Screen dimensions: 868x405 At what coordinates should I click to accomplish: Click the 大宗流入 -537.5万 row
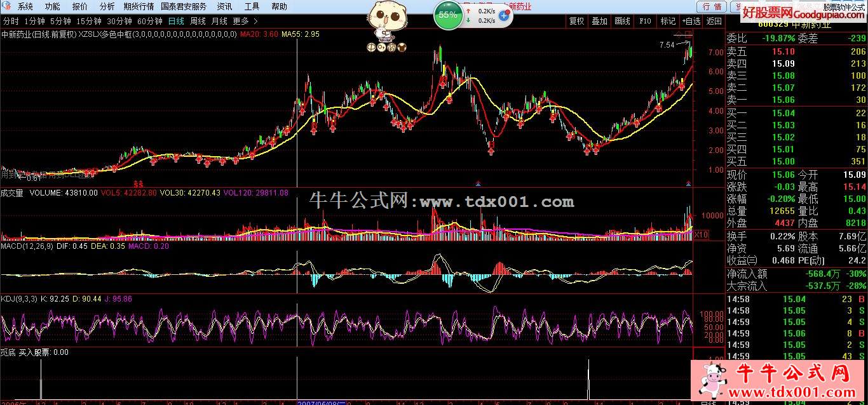(797, 286)
